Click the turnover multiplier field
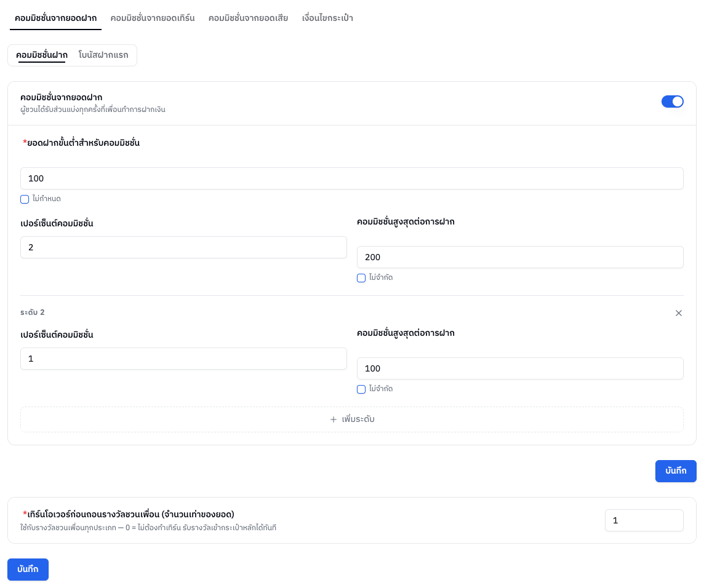 coord(644,520)
